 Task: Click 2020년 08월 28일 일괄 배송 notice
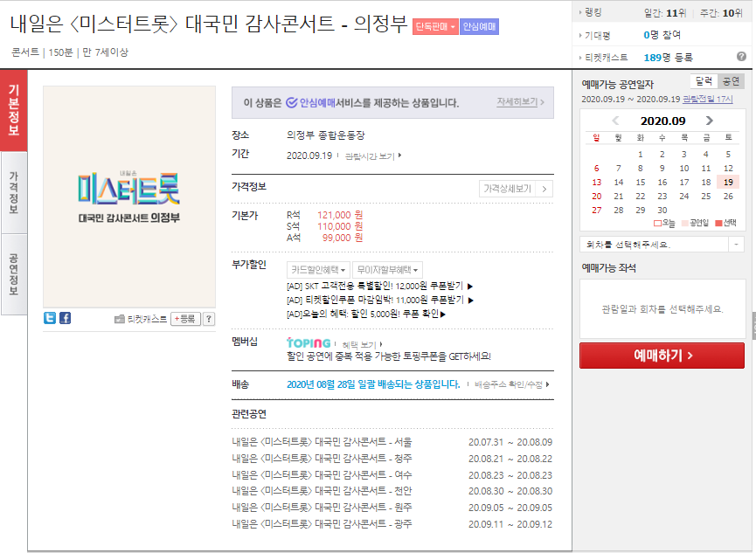coord(373,384)
